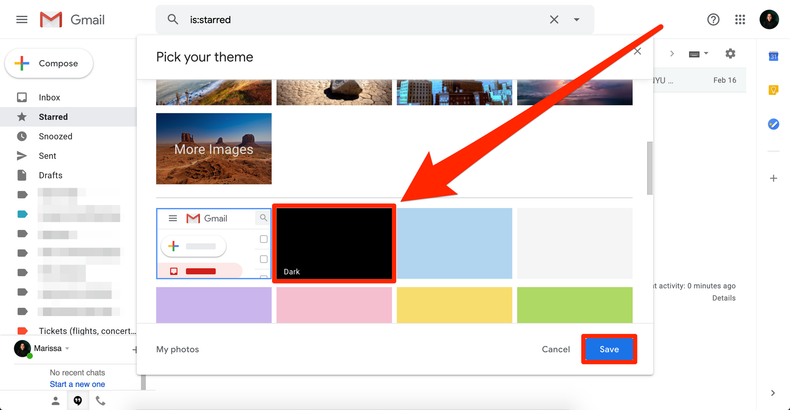This screenshot has width=790, height=410.
Task: Clear the search with the X icon
Action: [554, 20]
